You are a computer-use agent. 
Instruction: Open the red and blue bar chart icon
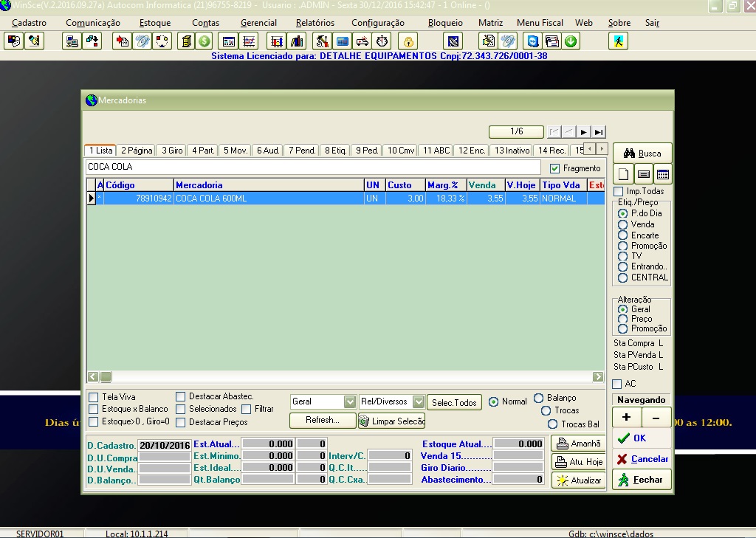(277, 41)
